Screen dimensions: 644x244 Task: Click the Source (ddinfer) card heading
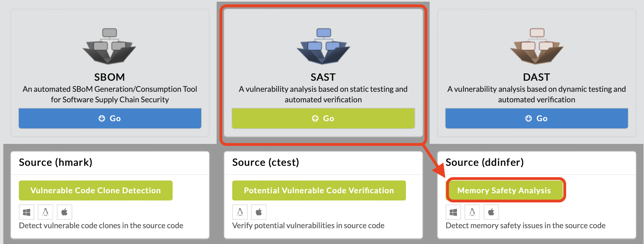[485, 162]
